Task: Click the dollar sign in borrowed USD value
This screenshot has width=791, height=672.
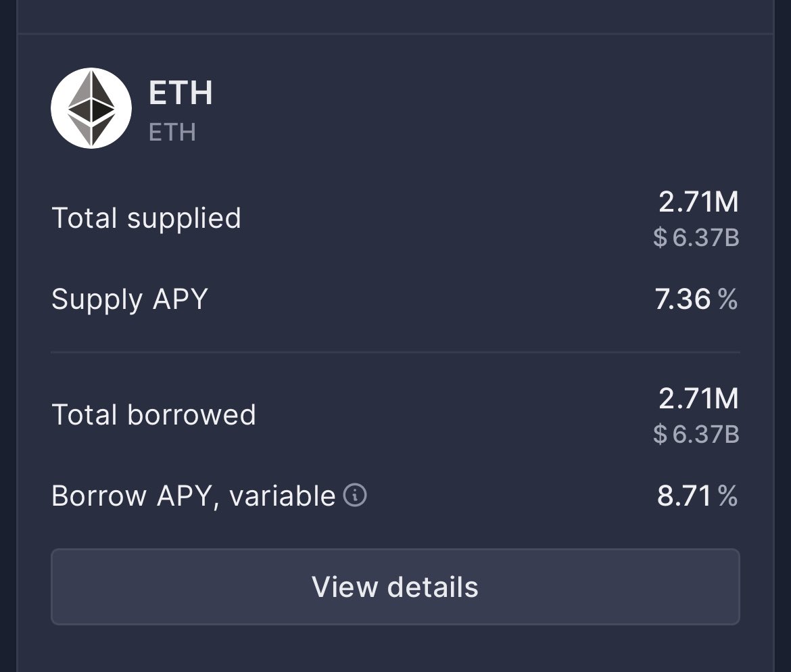Action: [661, 435]
